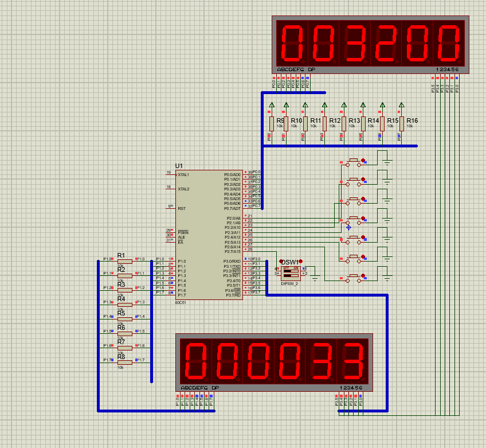Click the blue origin marker near push buttons
Image resolution: width=486 pixels, height=448 pixels.
(x=348, y=228)
